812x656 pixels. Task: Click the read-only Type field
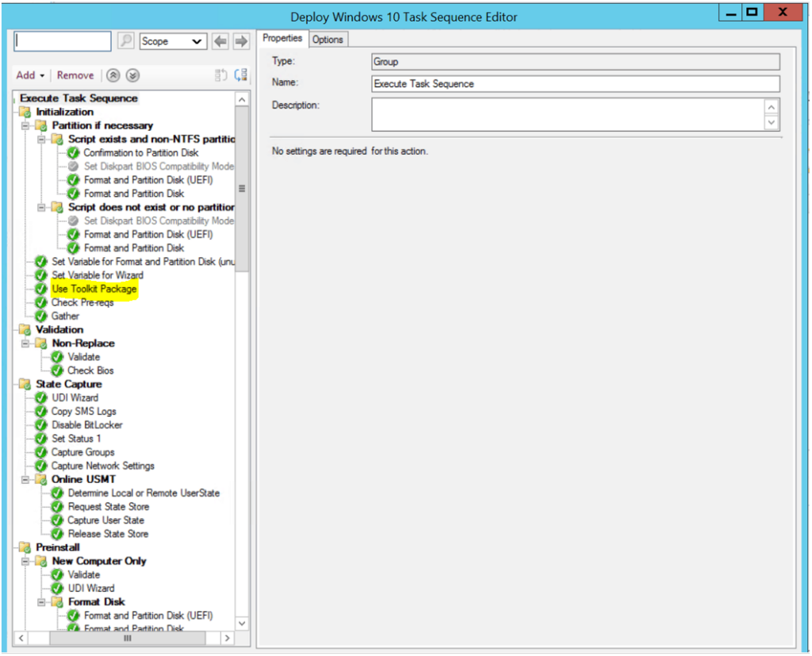point(576,62)
